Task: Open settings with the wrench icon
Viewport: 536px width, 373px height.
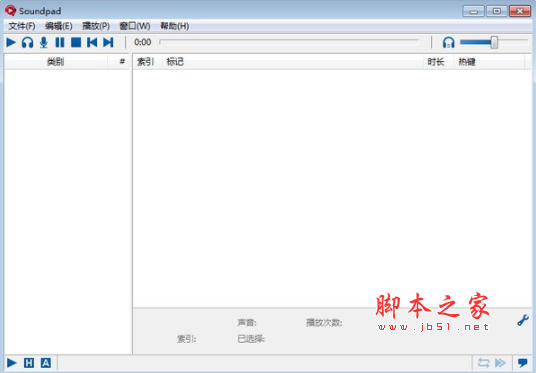Action: click(x=523, y=320)
